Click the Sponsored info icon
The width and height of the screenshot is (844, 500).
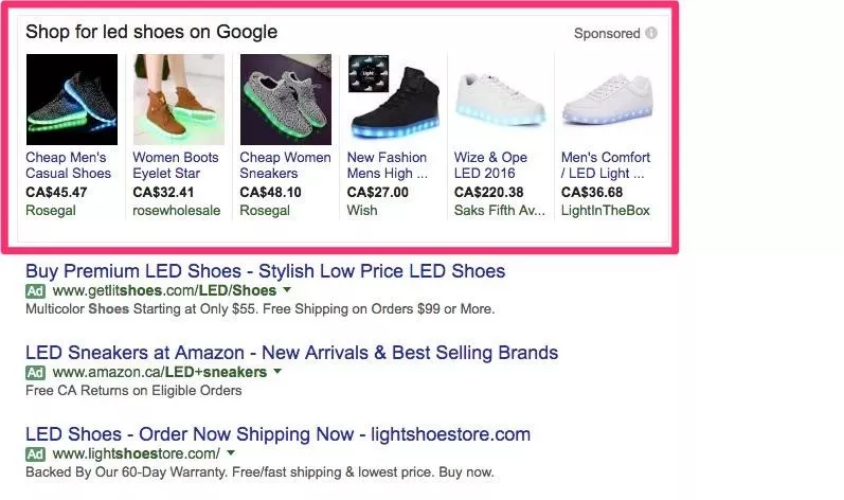652,33
